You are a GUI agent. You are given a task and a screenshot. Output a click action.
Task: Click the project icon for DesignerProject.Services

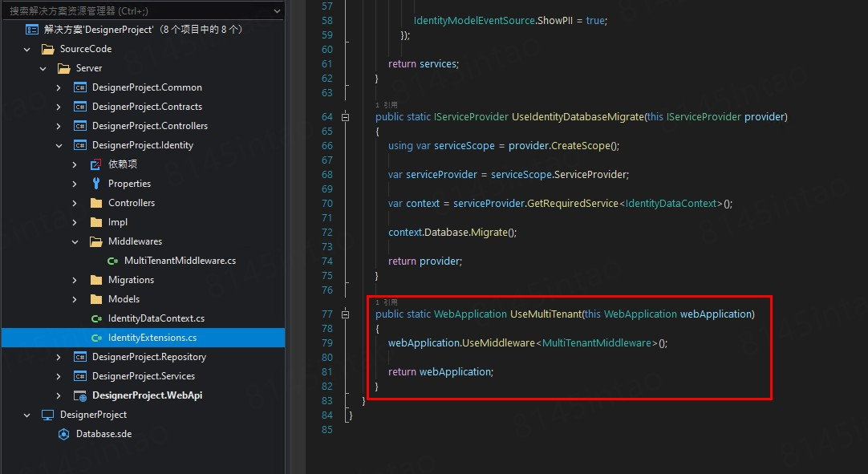(x=80, y=376)
